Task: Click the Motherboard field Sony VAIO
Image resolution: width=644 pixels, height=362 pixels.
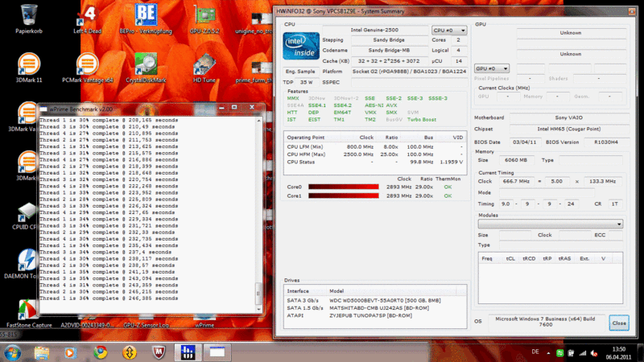Action: [569, 117]
